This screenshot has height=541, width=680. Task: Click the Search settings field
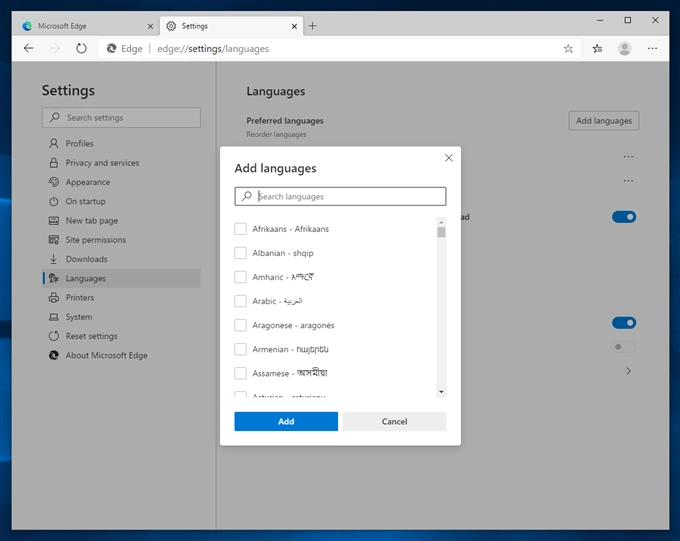(x=121, y=118)
